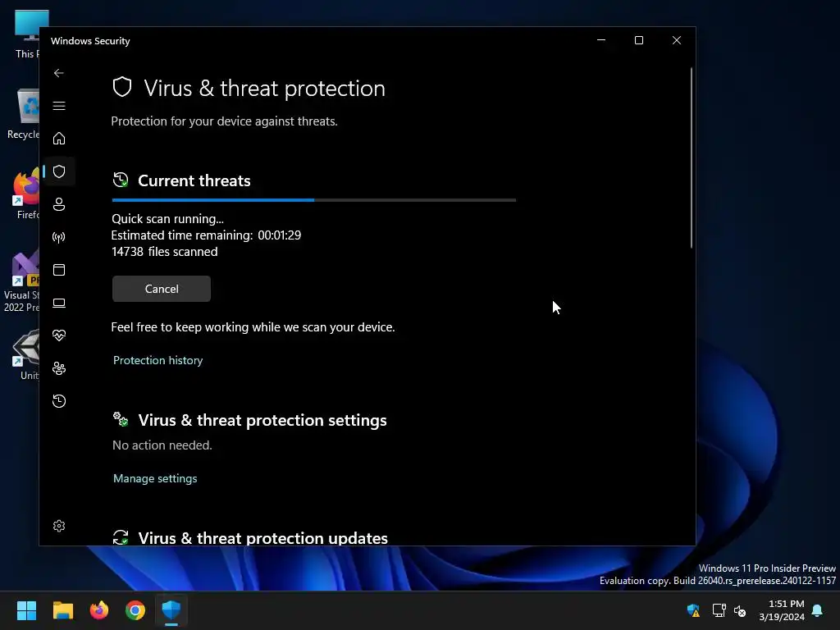Click the window's vertical scrollbar

click(691, 158)
